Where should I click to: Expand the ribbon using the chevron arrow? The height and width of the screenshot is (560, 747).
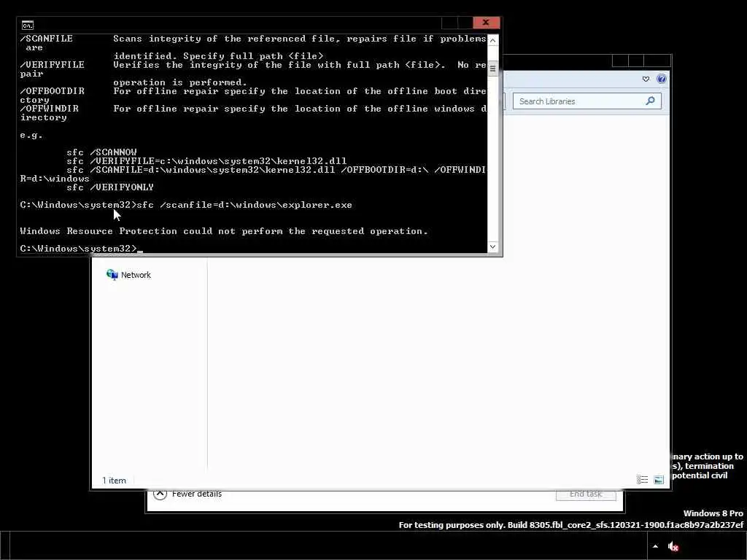[x=646, y=79]
